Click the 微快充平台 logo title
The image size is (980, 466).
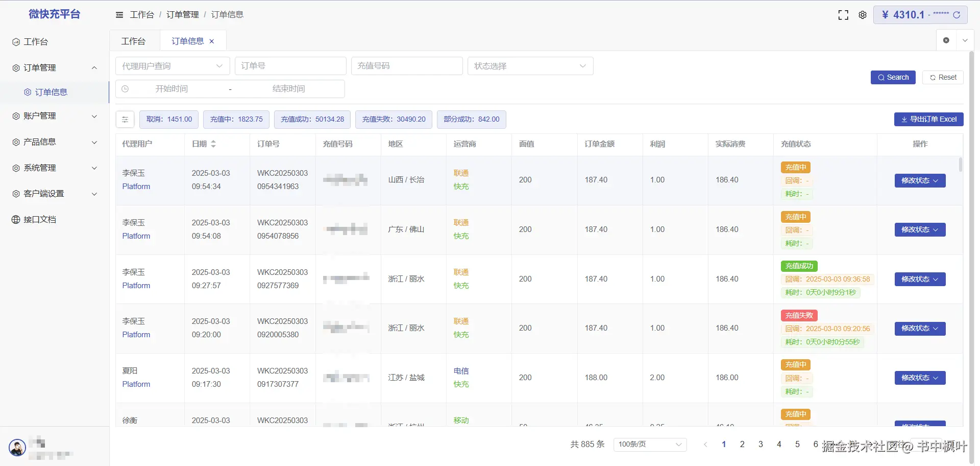(55, 14)
